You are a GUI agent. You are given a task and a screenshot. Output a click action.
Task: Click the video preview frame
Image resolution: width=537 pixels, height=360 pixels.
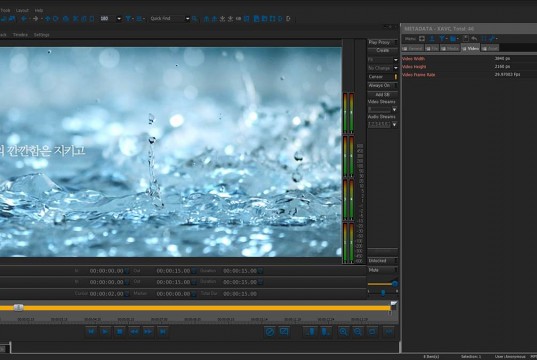point(171,152)
